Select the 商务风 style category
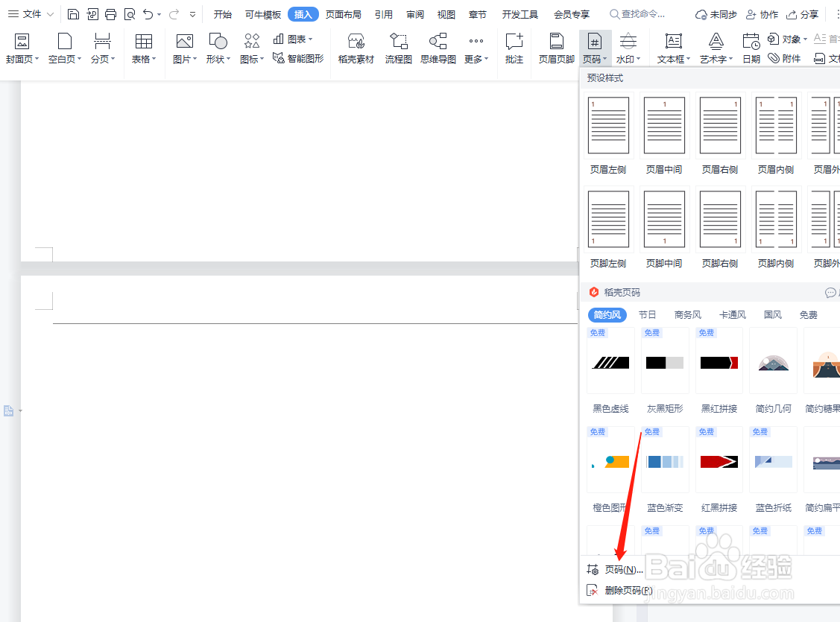 click(688, 315)
